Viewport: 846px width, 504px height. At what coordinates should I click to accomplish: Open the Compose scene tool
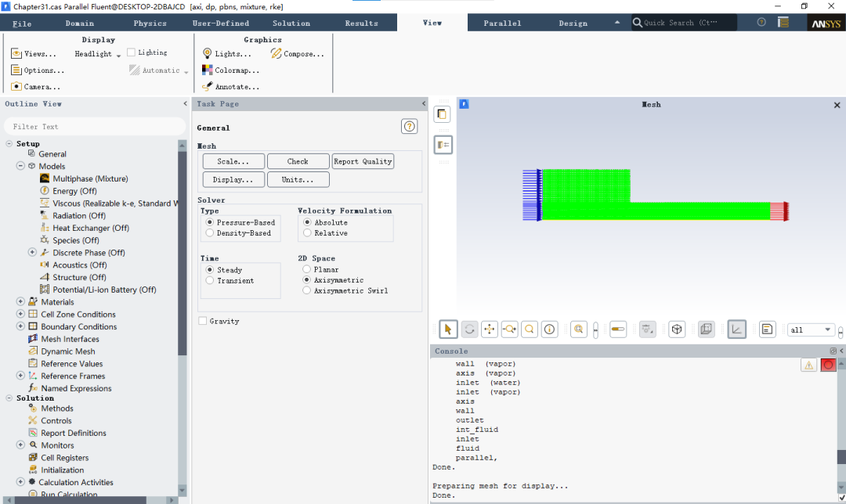pos(298,53)
